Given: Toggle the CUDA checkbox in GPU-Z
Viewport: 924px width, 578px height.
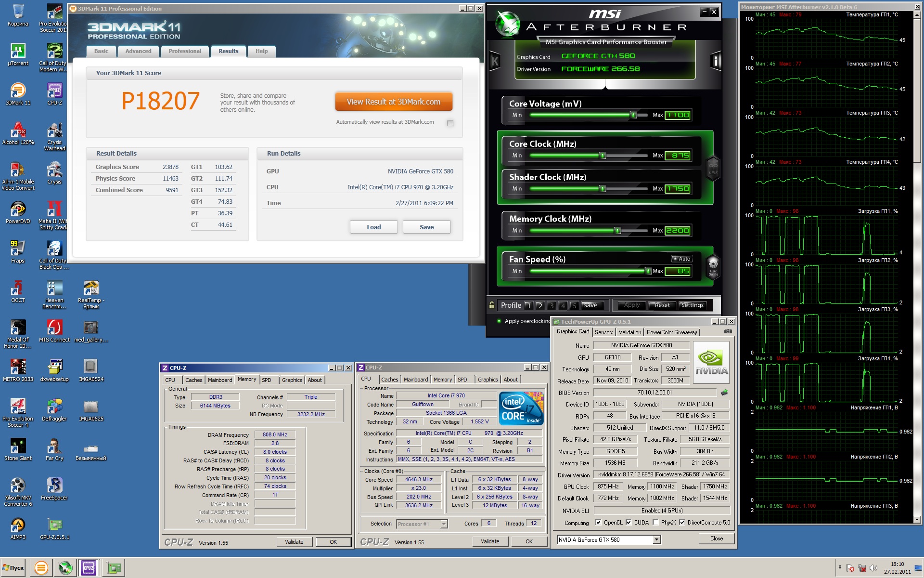Looking at the screenshot, I should pos(629,523).
